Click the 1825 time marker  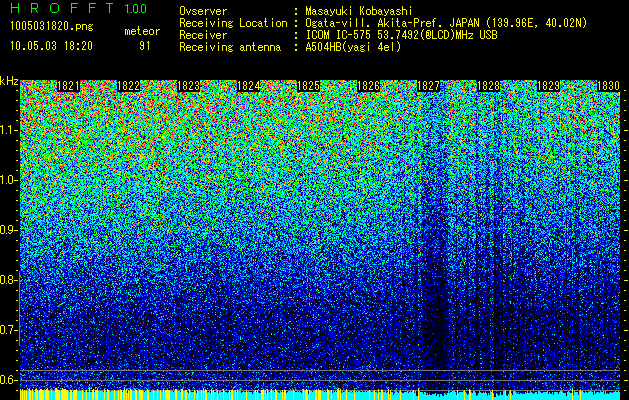[x=308, y=86]
